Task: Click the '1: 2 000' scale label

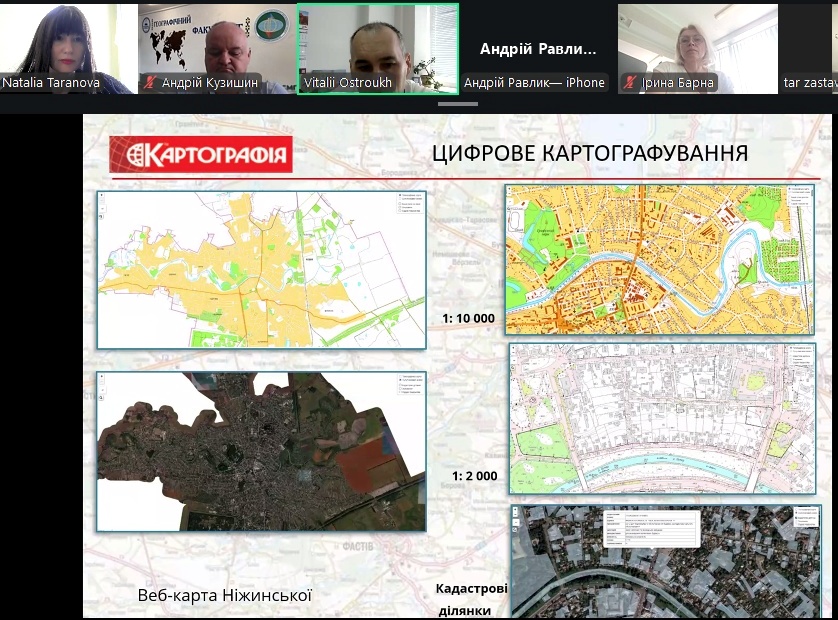Action: point(475,476)
